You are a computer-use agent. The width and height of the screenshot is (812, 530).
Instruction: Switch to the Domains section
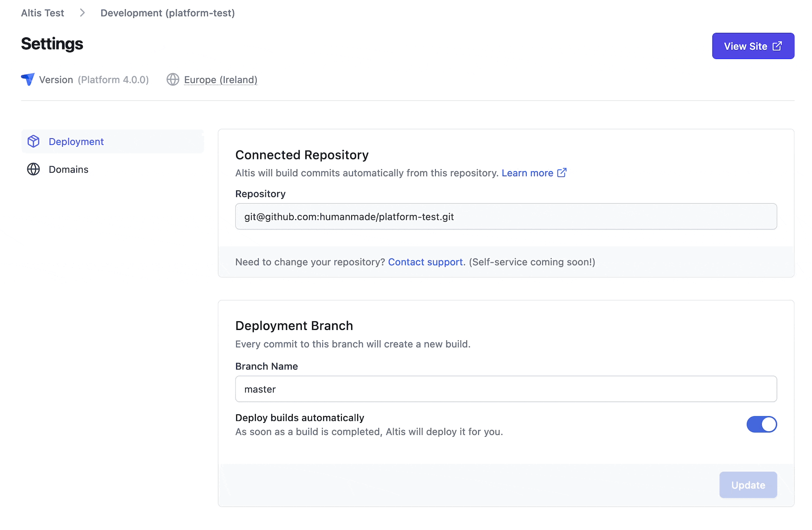68,169
